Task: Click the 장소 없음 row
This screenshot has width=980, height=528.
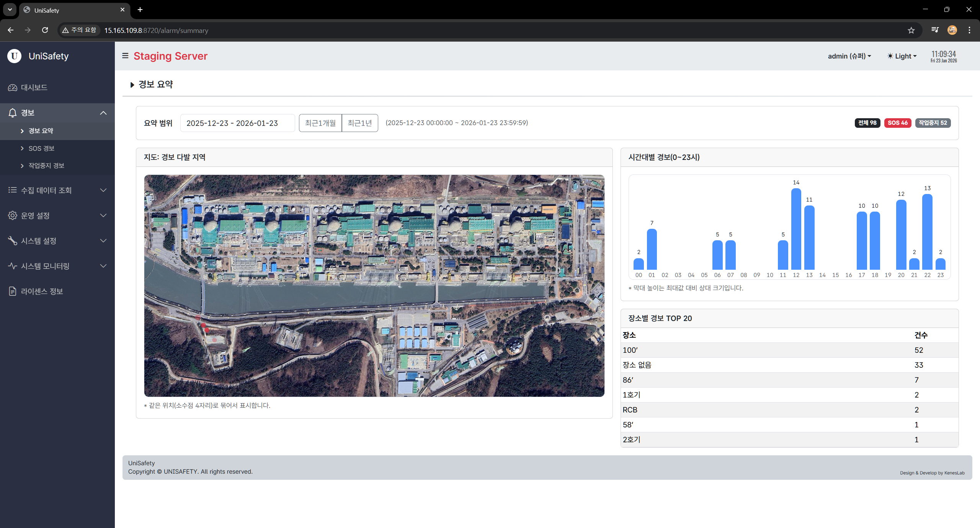Action: point(789,365)
